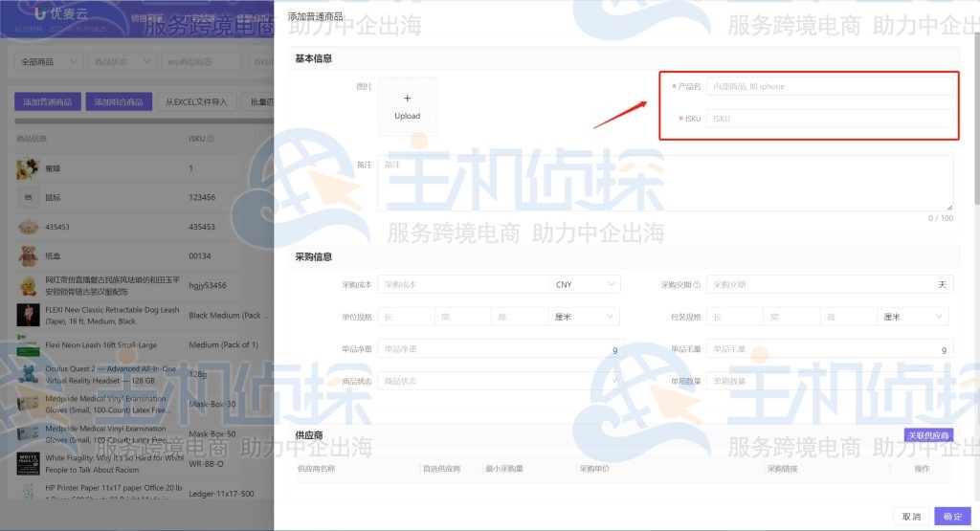Viewport: 980px width, 531px height.
Task: Click the 单品毛重 input field
Action: (x=830, y=349)
